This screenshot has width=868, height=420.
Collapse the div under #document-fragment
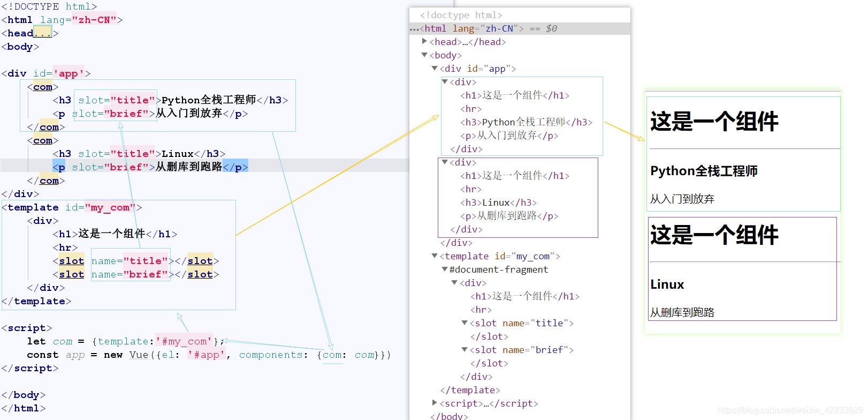pyautogui.click(x=454, y=283)
